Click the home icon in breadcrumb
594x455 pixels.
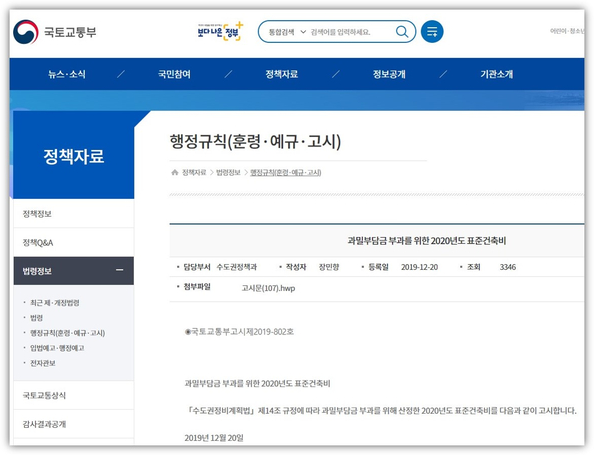(x=175, y=172)
